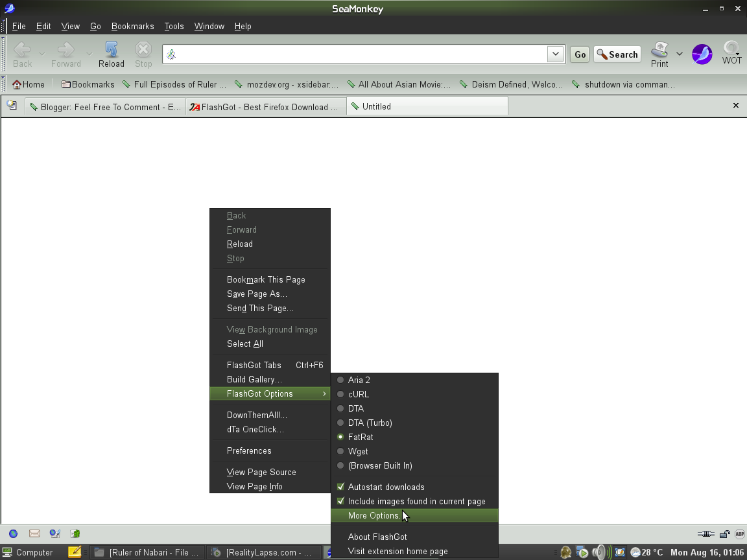The image size is (747, 560).
Task: Select the cURL downloader option
Action: [x=359, y=394]
